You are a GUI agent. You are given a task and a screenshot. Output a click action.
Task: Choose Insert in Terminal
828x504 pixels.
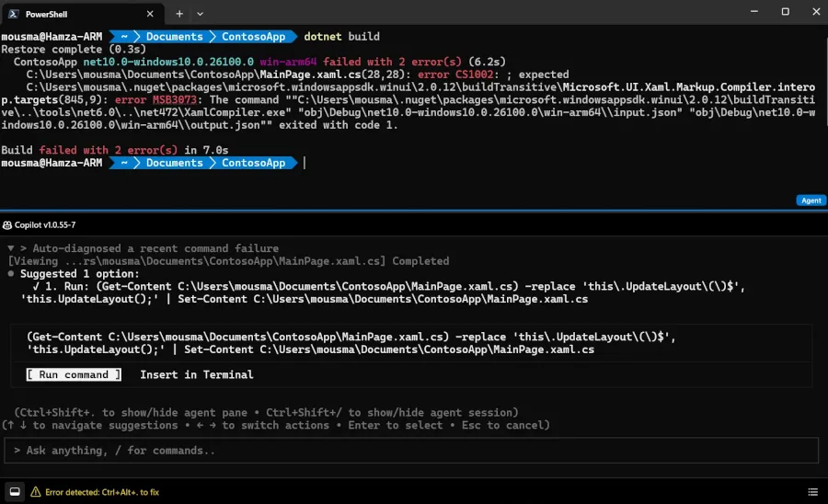click(x=197, y=374)
